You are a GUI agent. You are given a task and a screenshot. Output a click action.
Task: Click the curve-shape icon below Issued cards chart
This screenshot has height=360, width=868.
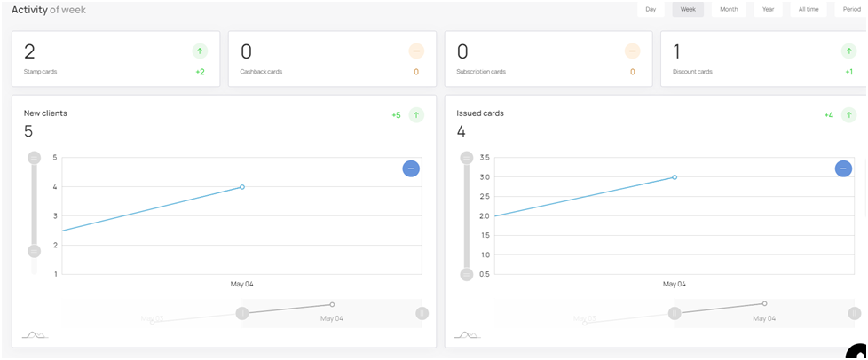point(468,334)
